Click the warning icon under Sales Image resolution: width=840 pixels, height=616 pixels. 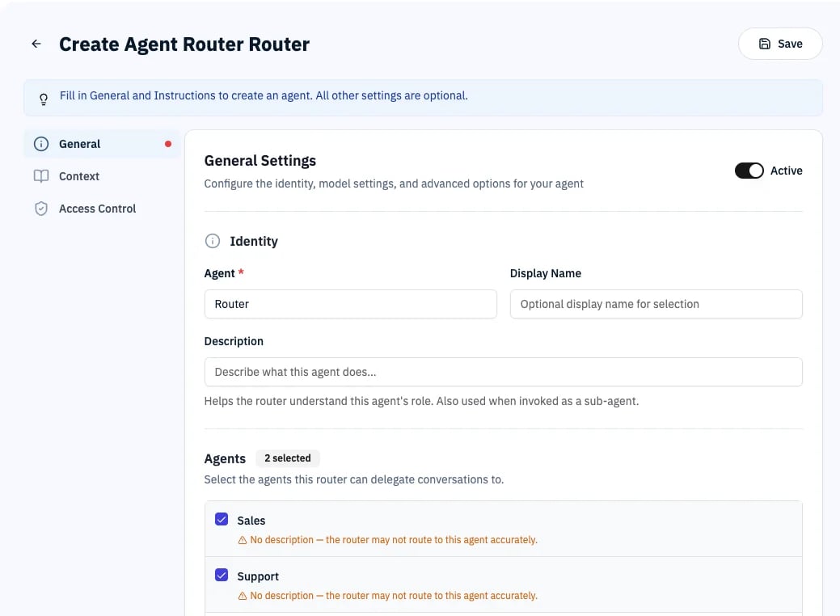coord(243,540)
